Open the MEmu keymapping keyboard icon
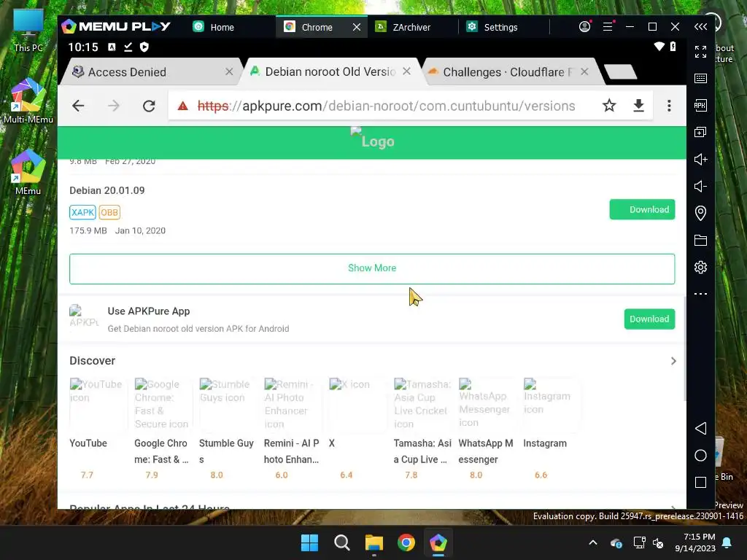Viewport: 747px width, 560px height. click(700, 78)
